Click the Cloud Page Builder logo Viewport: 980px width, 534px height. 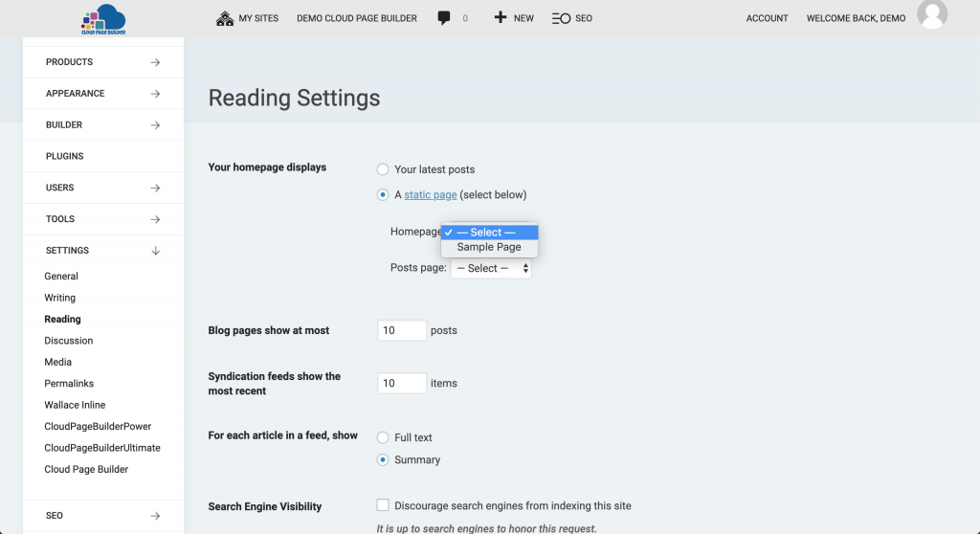[x=103, y=18]
